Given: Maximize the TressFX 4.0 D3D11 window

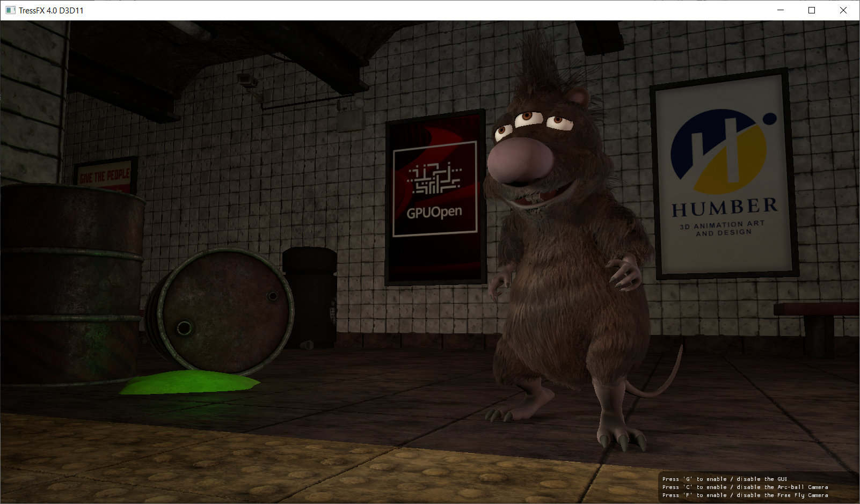Looking at the screenshot, I should pyautogui.click(x=812, y=10).
